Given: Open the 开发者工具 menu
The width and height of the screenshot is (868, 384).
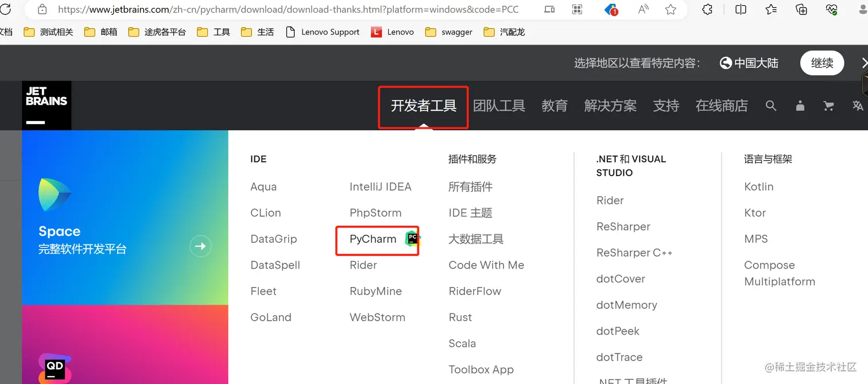Looking at the screenshot, I should 424,106.
